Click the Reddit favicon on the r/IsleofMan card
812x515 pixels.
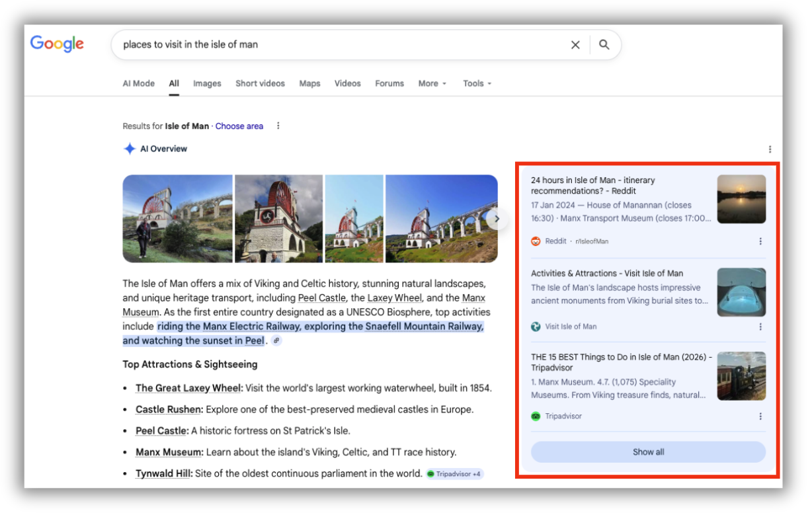pos(536,241)
